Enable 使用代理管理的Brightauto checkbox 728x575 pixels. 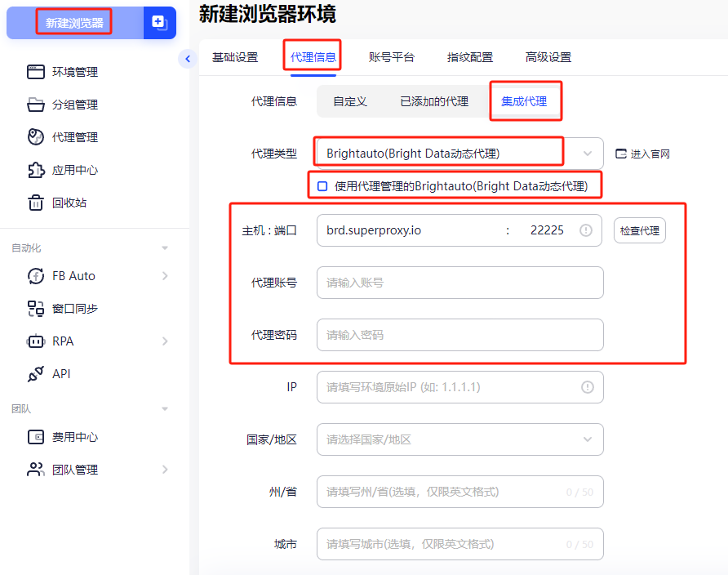point(323,185)
